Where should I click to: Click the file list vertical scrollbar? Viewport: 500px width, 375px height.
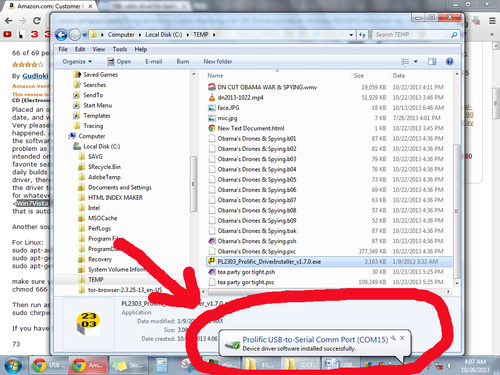pyautogui.click(x=457, y=211)
